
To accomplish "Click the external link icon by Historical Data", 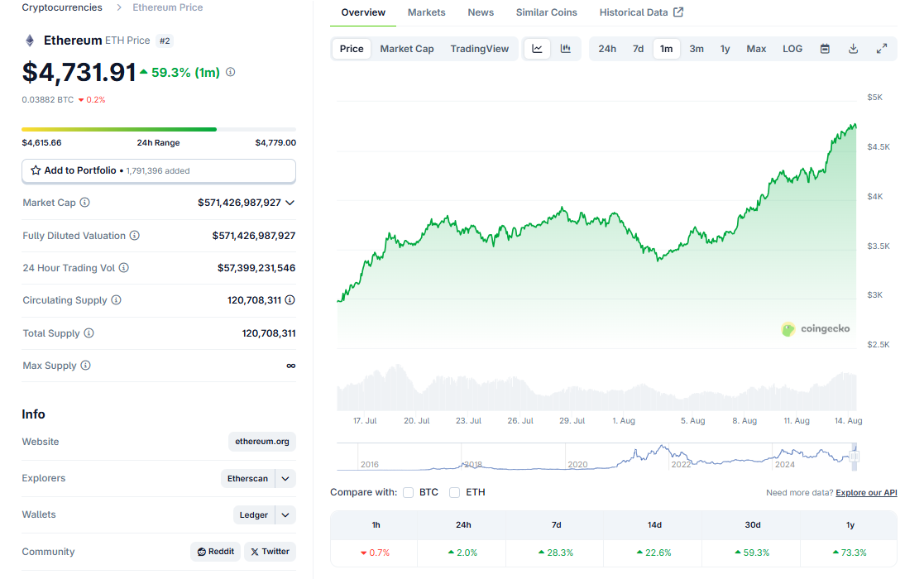I will click(678, 12).
